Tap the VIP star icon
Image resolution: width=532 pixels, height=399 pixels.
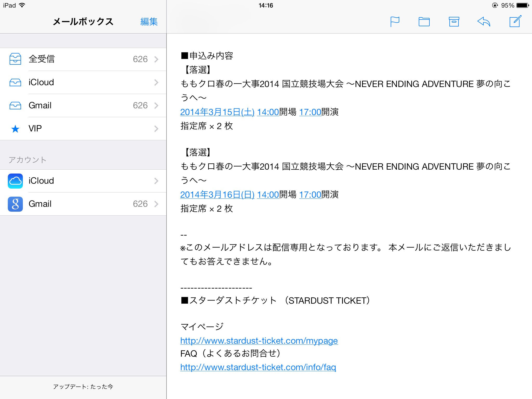15,129
